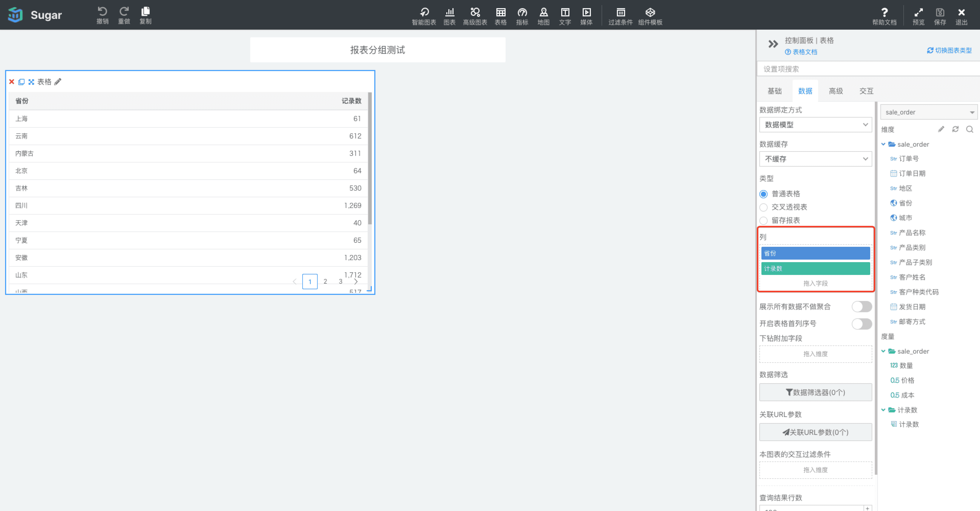Collapse the sale_order dimension folder
The image size is (980, 511).
pos(883,144)
